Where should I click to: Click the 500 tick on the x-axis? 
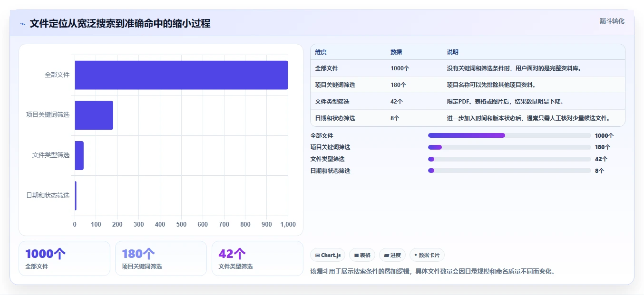point(181,224)
